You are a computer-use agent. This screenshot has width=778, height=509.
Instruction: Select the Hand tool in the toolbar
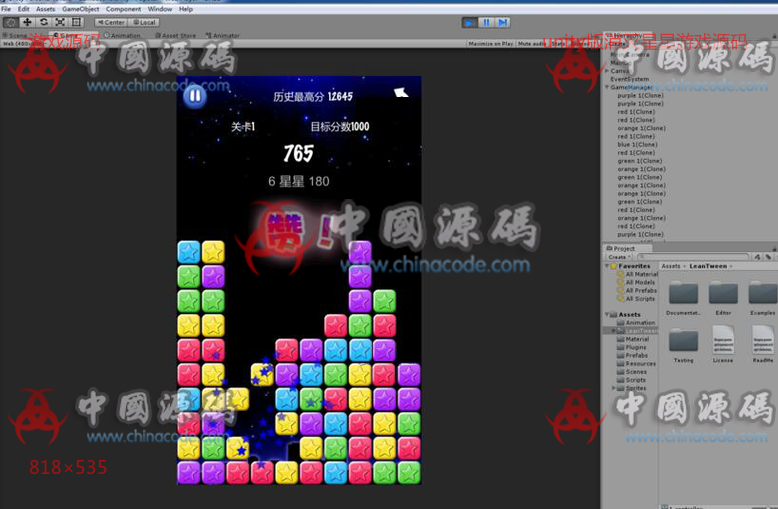coord(10,21)
